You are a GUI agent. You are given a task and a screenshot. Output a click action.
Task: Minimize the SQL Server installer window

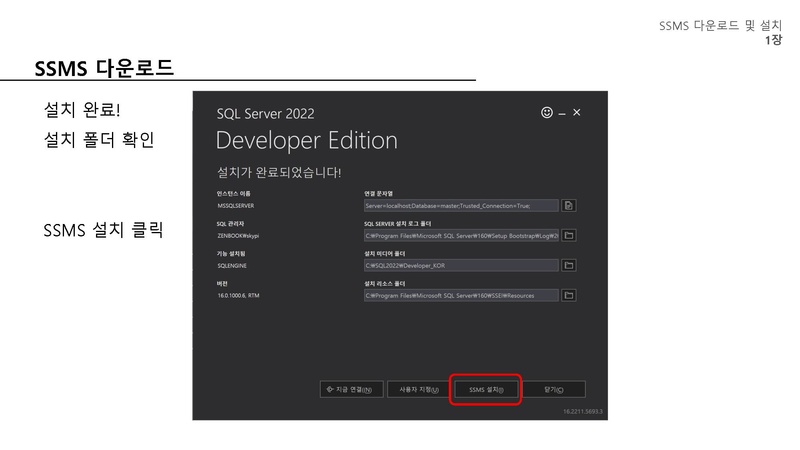562,113
